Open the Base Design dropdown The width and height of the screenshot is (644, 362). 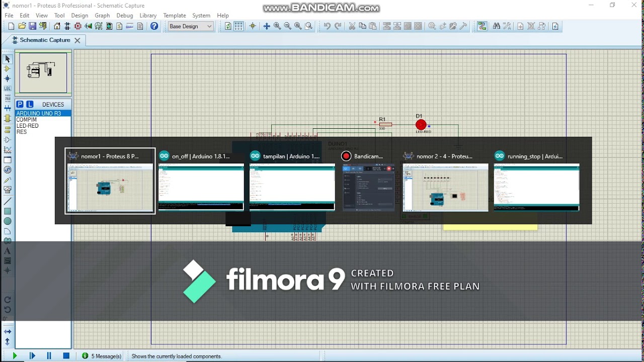pyautogui.click(x=191, y=26)
